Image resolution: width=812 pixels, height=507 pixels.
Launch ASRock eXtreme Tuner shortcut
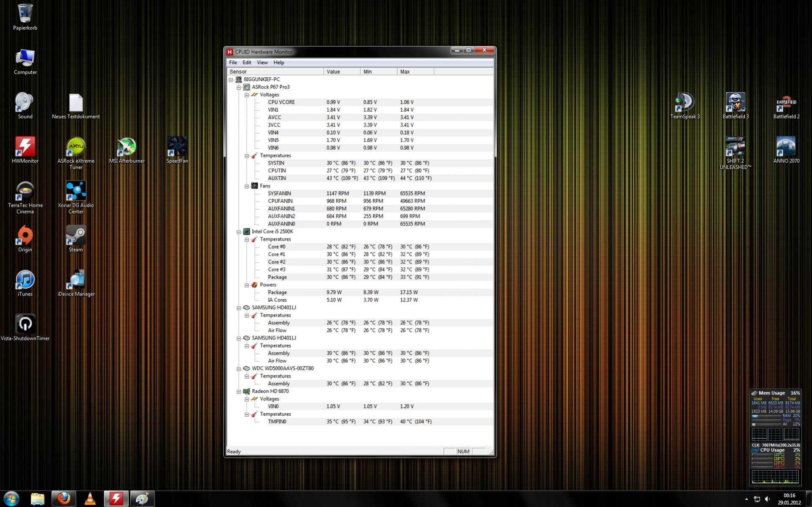[x=76, y=153]
